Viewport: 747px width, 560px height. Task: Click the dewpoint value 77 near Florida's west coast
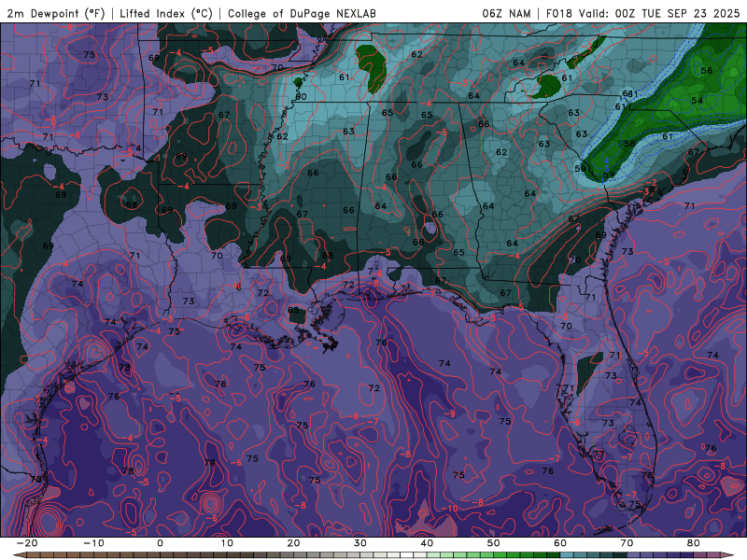point(599,455)
